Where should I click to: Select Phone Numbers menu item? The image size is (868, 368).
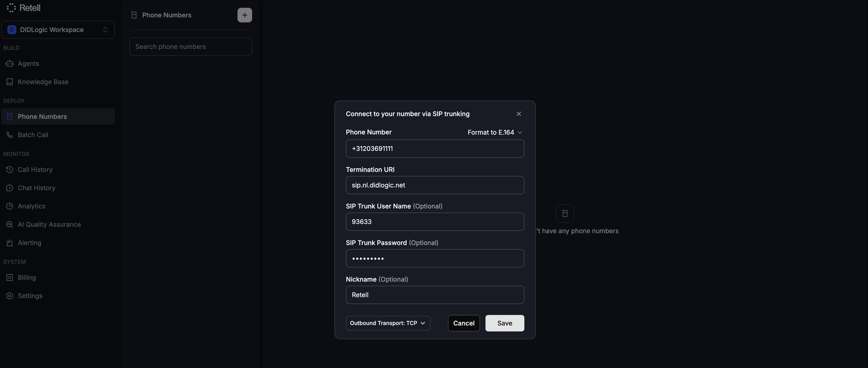coord(42,117)
